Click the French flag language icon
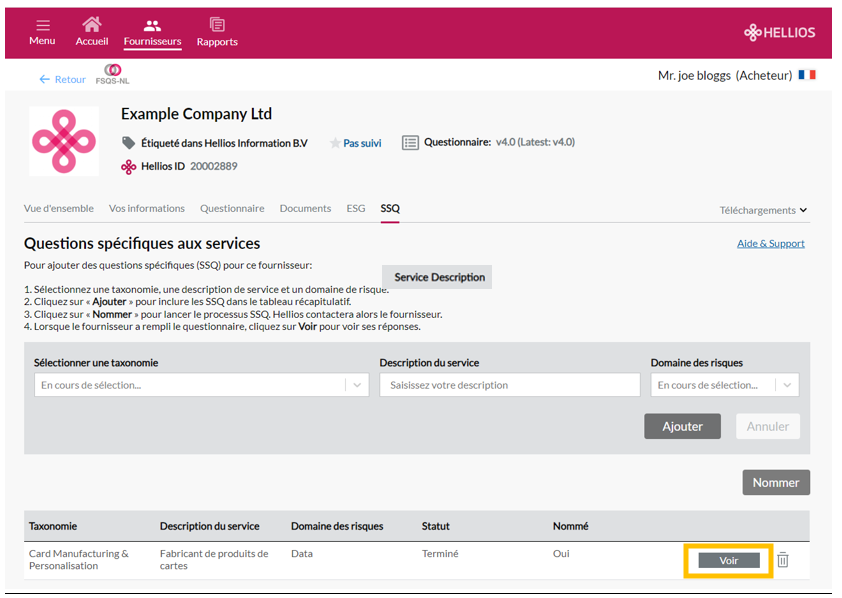 click(807, 75)
